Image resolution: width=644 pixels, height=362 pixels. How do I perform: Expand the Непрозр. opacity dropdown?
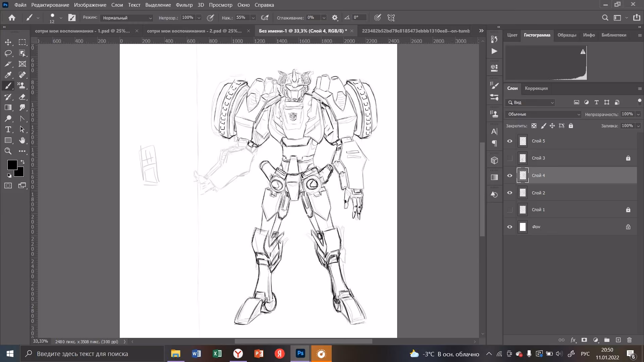[199, 18]
